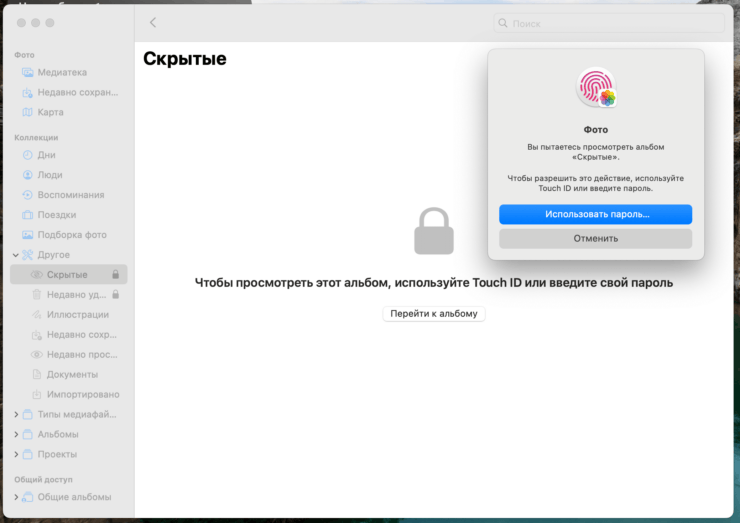Screen dimensions: 740x523
Task: Click the Отменить button in dialog
Action: [x=596, y=238]
